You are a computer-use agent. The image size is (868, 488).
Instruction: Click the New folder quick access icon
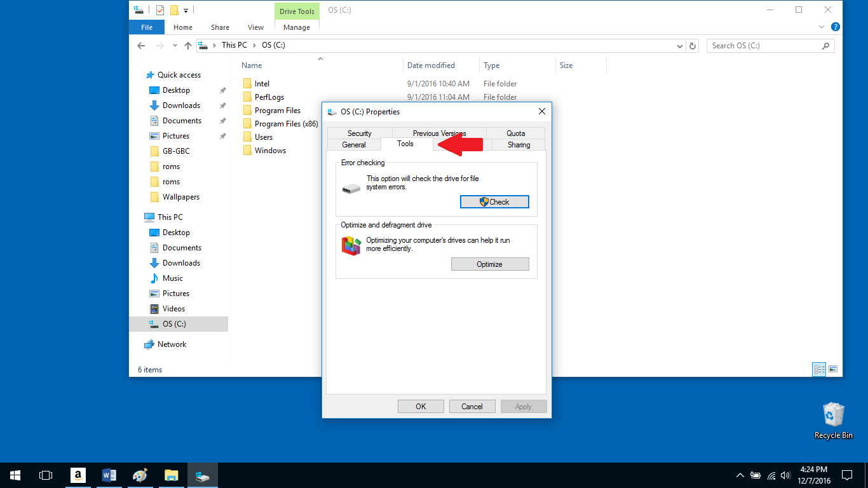coord(174,10)
